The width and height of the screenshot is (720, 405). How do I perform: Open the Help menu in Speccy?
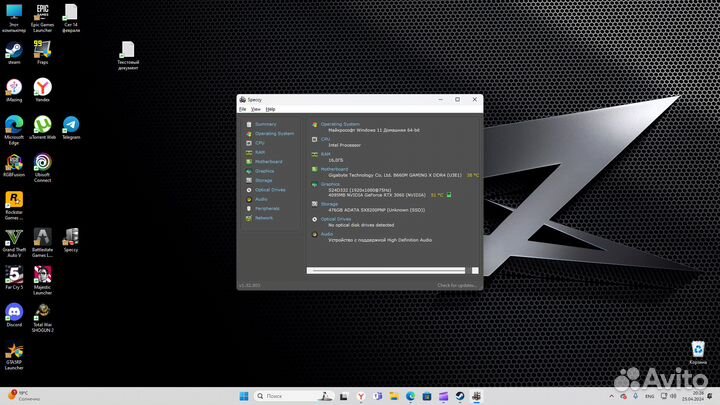(270, 109)
